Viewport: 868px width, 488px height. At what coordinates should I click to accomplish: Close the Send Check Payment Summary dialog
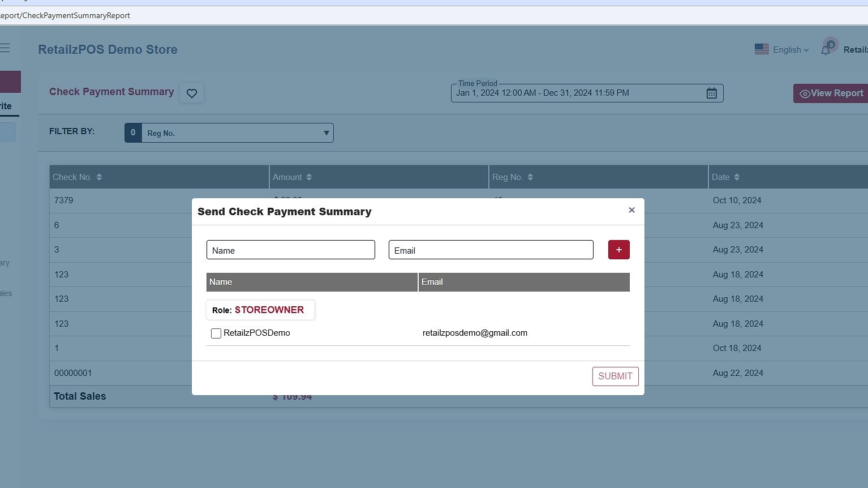[631, 210]
